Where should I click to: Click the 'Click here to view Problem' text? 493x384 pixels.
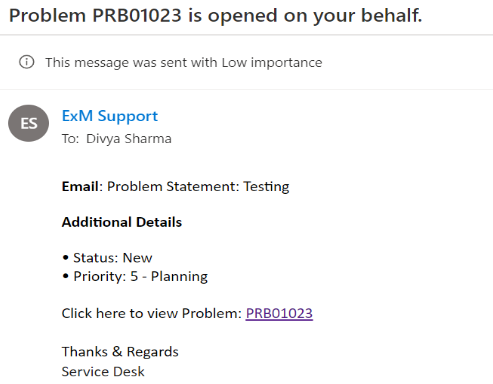(151, 313)
